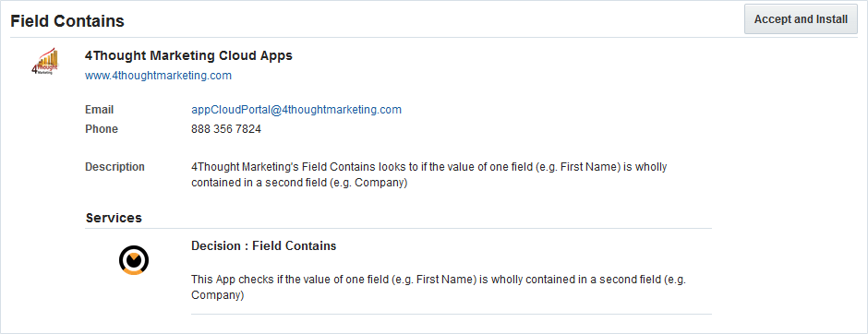This screenshot has height=334, width=868.
Task: Click the 4Thought Marketing logo icon
Action: click(x=45, y=61)
